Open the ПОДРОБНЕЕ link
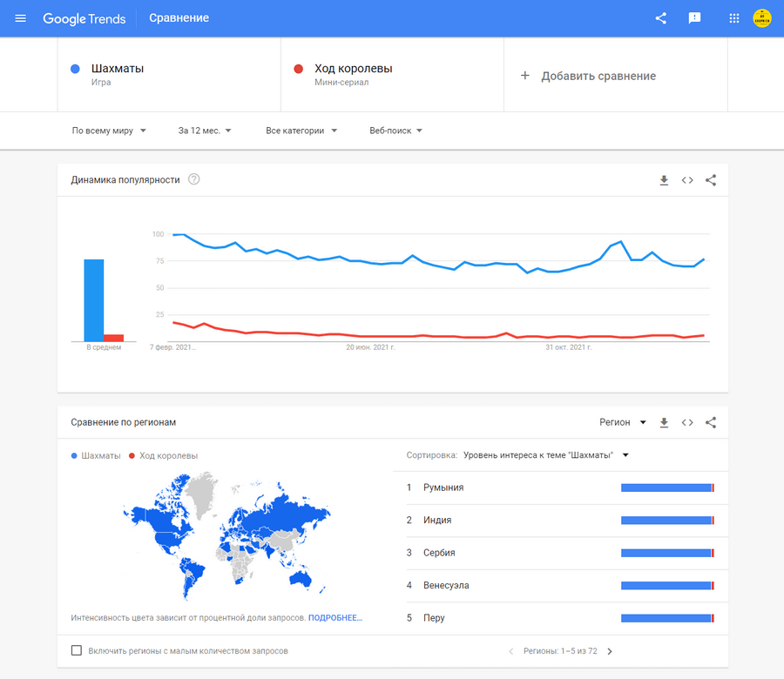 [x=335, y=618]
